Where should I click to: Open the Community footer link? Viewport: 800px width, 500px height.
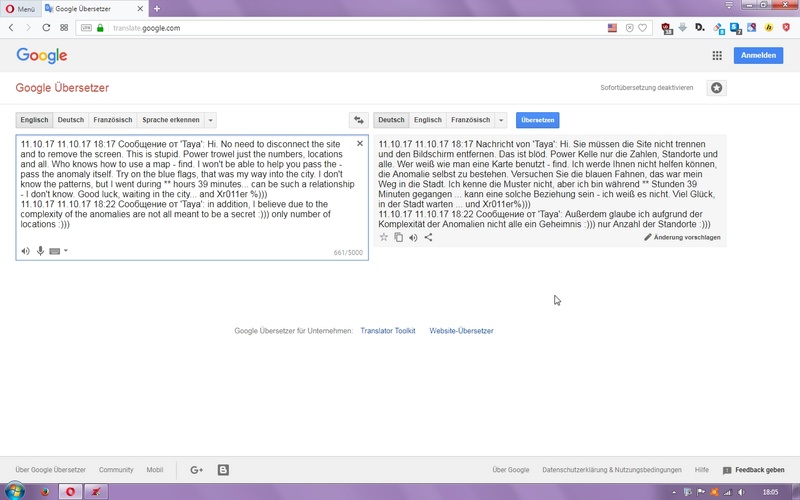(x=116, y=470)
